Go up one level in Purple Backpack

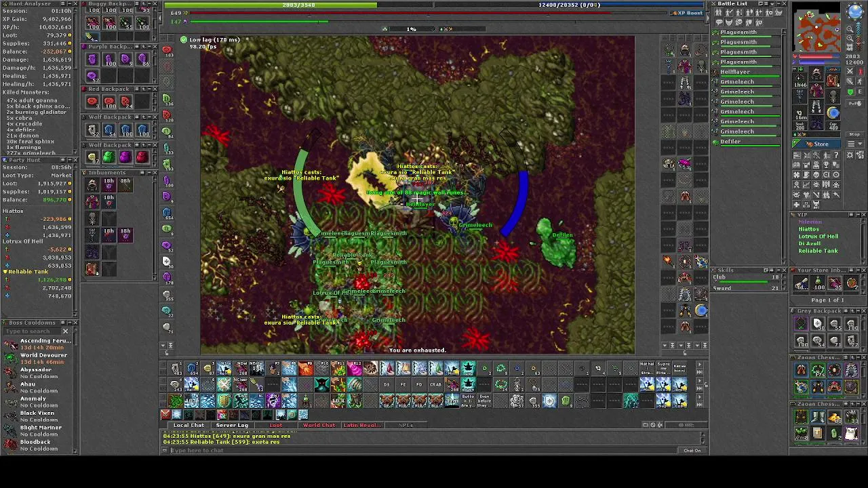(144, 47)
